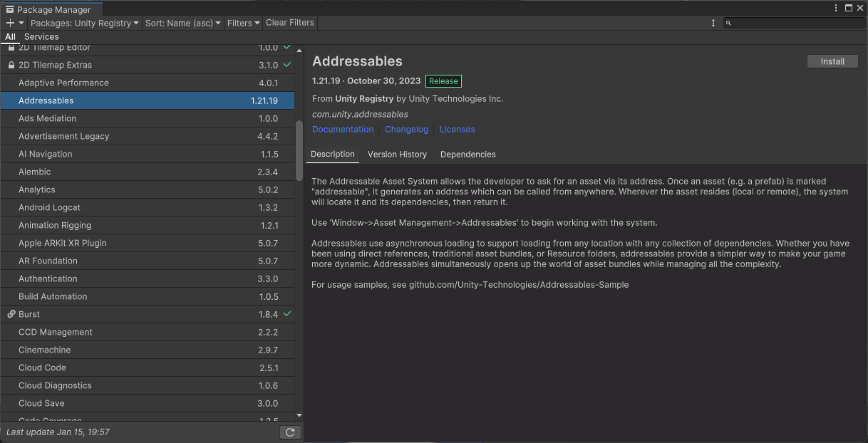
Task: Click the package list scrollbar thumb
Action: [299, 150]
